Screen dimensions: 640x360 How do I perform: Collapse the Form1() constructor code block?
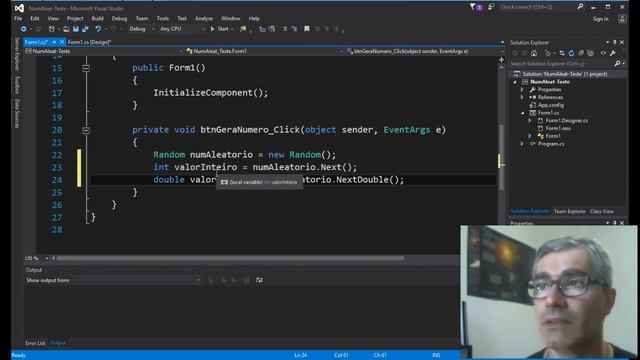(x=86, y=68)
